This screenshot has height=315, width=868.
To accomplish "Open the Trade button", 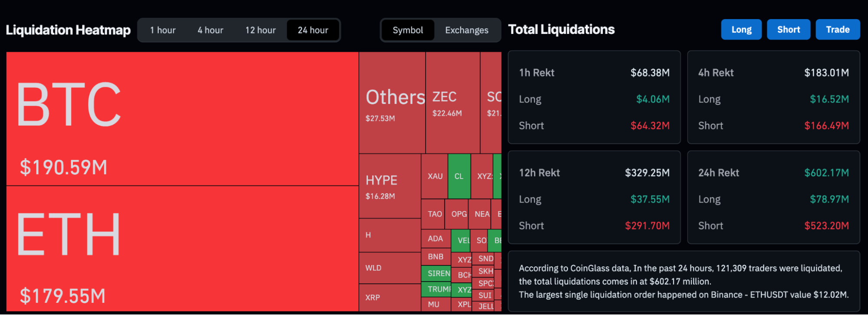I will pyautogui.click(x=838, y=30).
